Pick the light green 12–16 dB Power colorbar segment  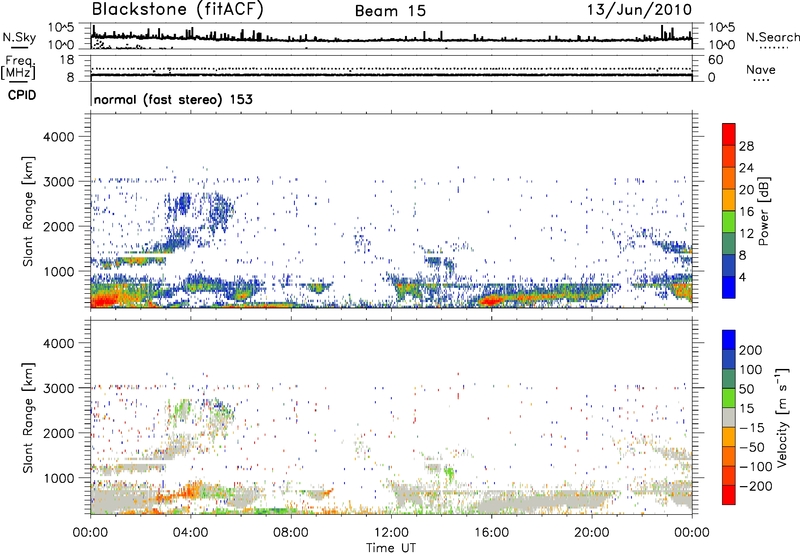[x=729, y=222]
